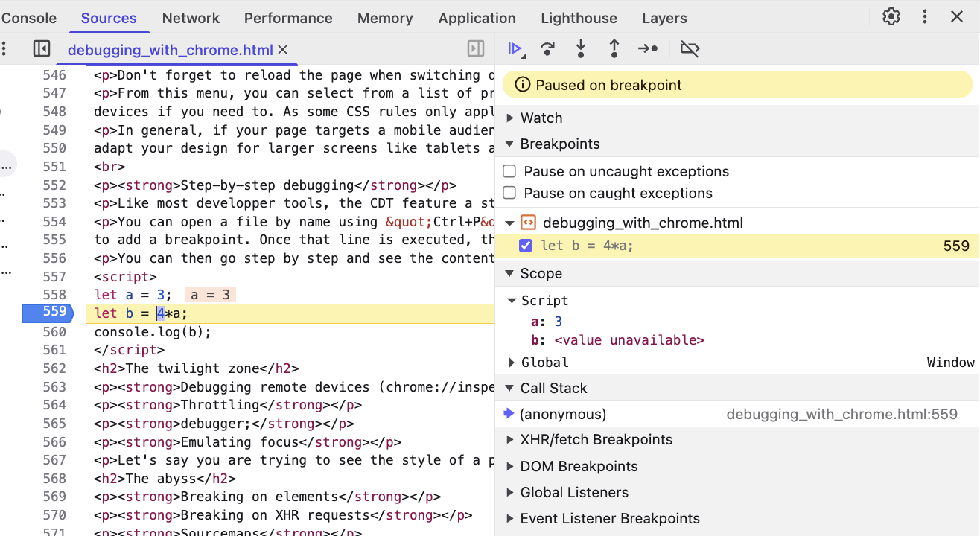Toggle the debugger sidebar pane
The width and height of the screenshot is (980, 536).
pyautogui.click(x=476, y=49)
